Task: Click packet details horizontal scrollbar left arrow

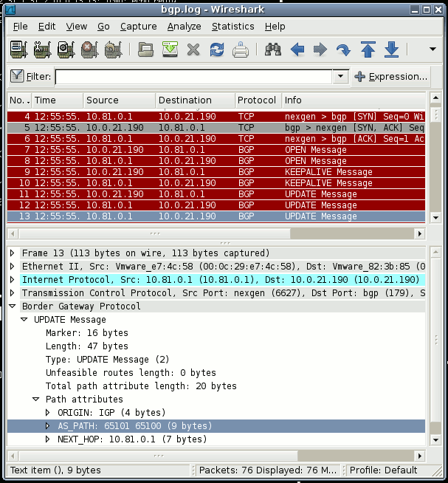Action: 13,456
